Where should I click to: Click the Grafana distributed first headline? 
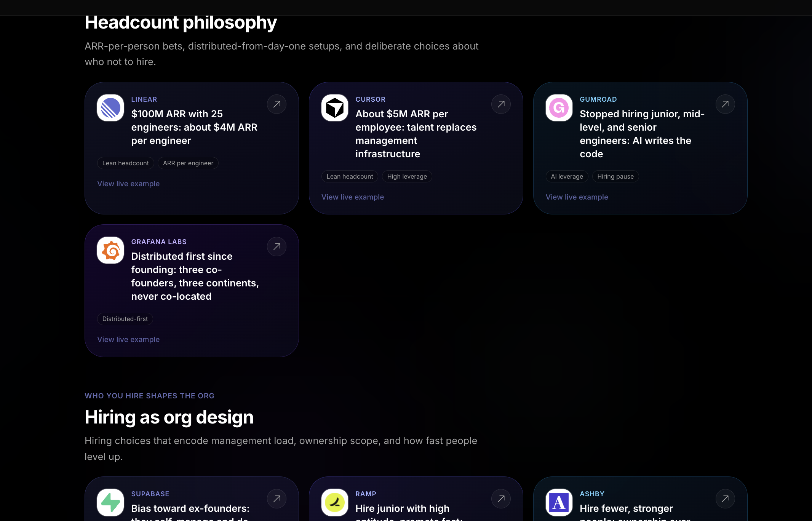195,276
